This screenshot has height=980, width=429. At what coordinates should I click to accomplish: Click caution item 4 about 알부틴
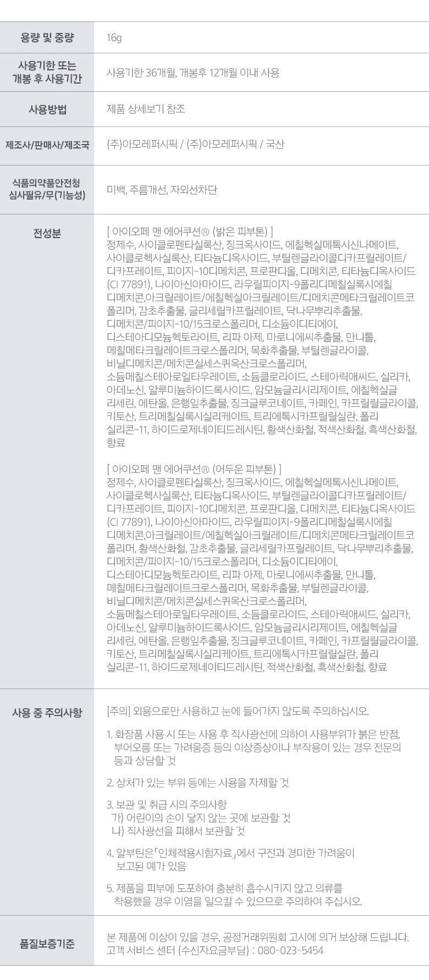coord(230,860)
